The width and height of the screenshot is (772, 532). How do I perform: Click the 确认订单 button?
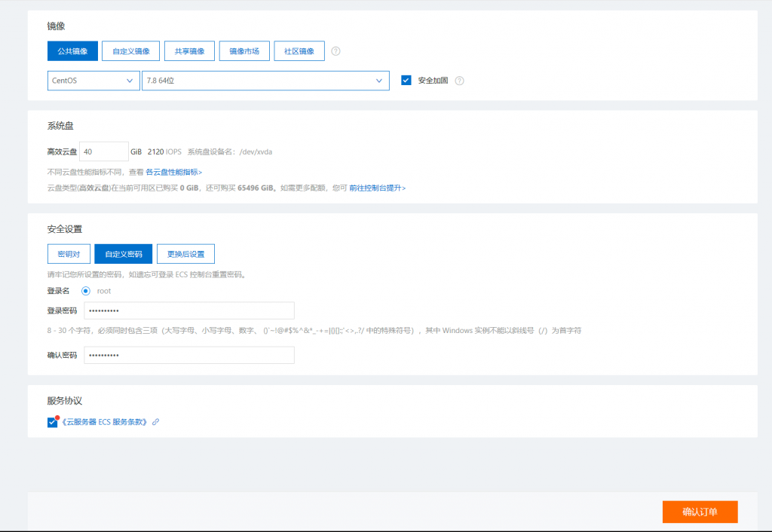700,512
